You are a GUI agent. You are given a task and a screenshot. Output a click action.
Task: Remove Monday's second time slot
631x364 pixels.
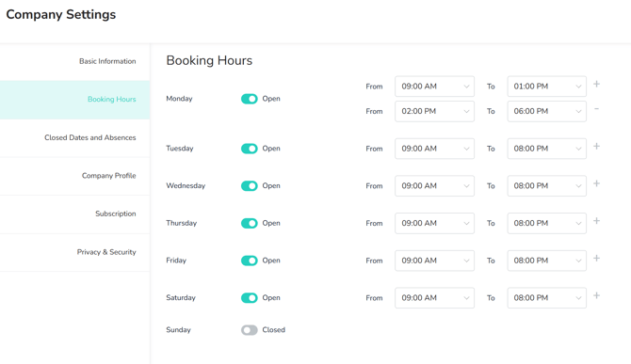click(x=596, y=109)
